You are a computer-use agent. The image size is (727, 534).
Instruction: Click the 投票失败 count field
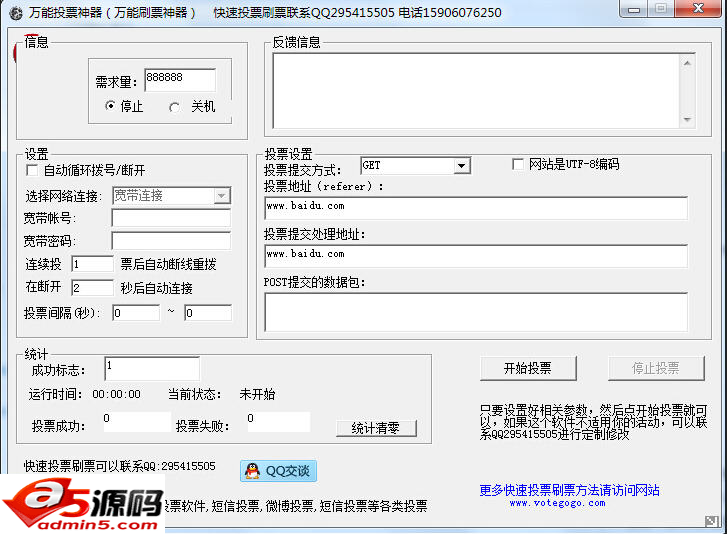[279, 422]
